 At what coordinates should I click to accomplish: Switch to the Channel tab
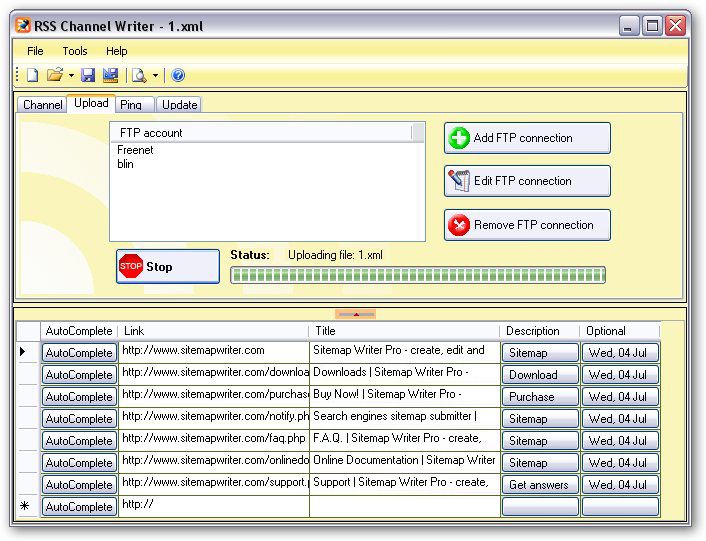point(42,104)
